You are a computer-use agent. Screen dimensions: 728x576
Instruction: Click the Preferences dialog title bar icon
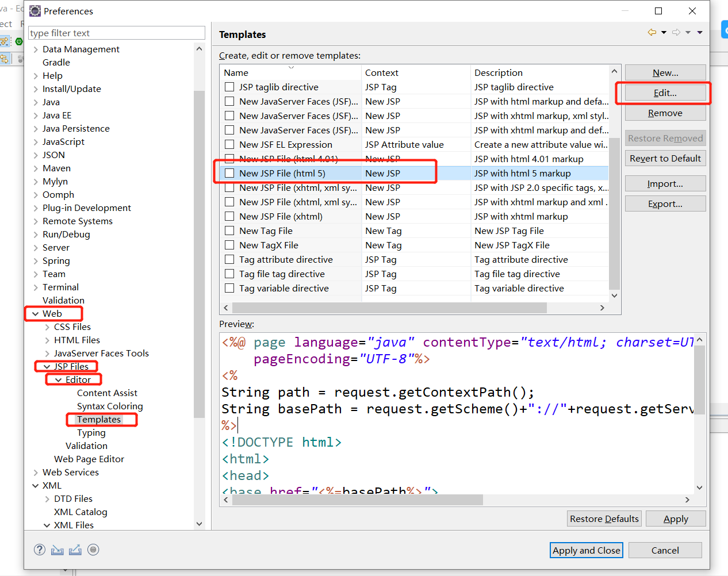[35, 11]
